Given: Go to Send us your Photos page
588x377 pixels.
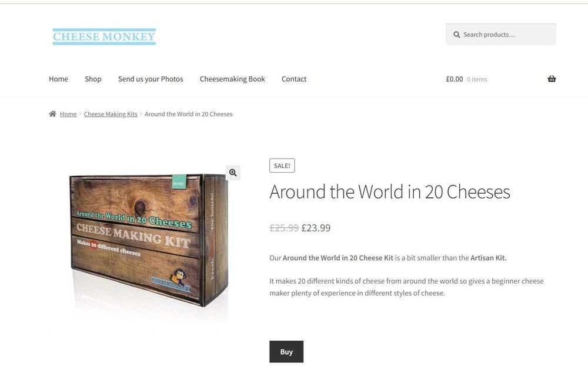Looking at the screenshot, I should point(151,79).
